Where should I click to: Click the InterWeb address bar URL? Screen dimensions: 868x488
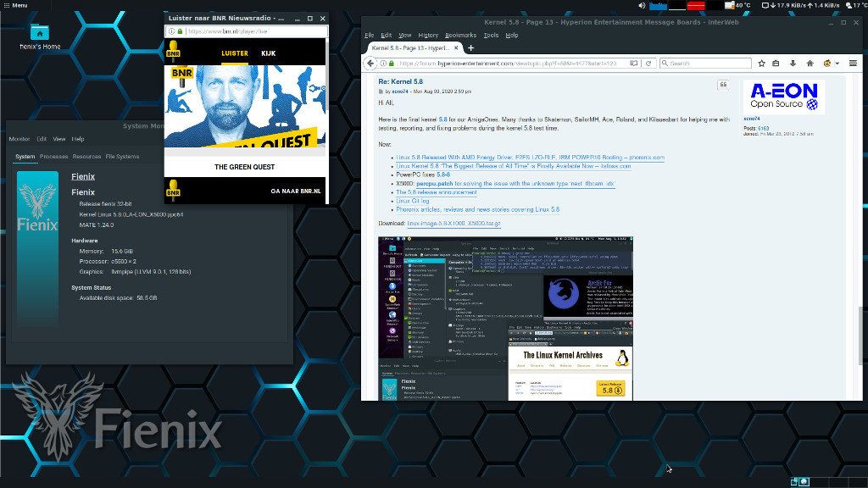(508, 63)
